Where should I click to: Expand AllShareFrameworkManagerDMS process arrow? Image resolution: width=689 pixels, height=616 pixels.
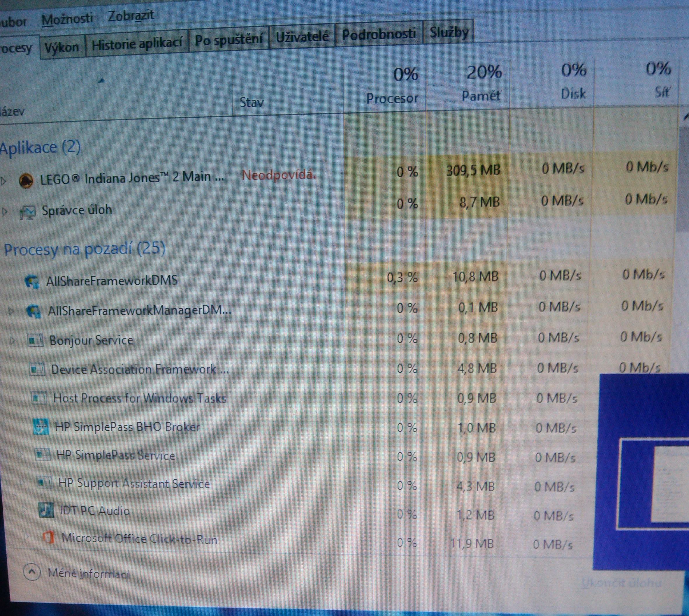(11, 311)
